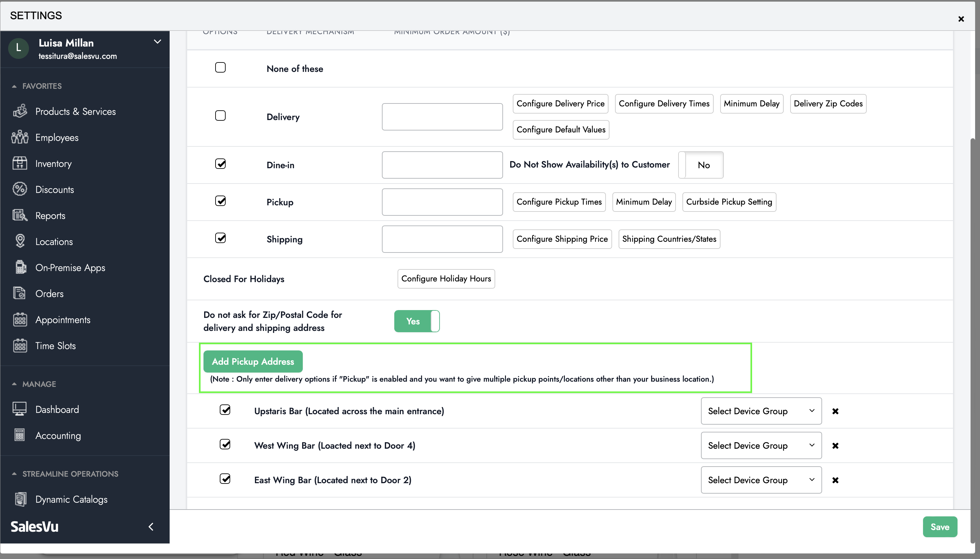Image resolution: width=980 pixels, height=559 pixels.
Task: Enable the Pickup checkbox
Action: 221,201
